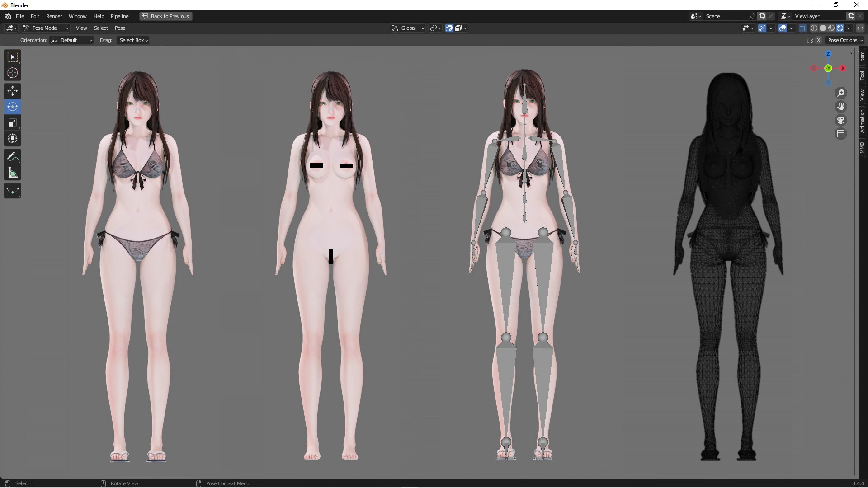
Task: Toggle viewport overlays visibility
Action: click(x=783, y=28)
